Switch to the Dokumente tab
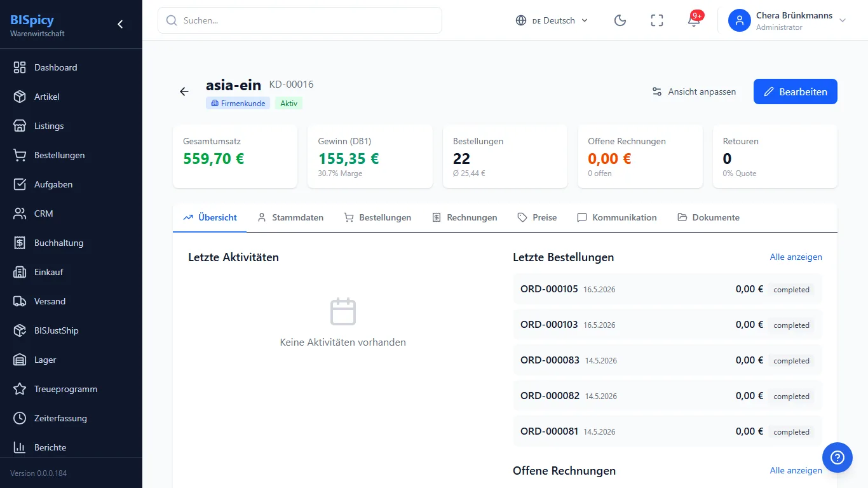 (709, 217)
